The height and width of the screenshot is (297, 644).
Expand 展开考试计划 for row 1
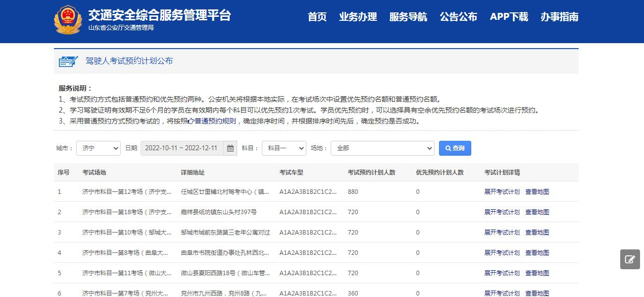click(502, 192)
